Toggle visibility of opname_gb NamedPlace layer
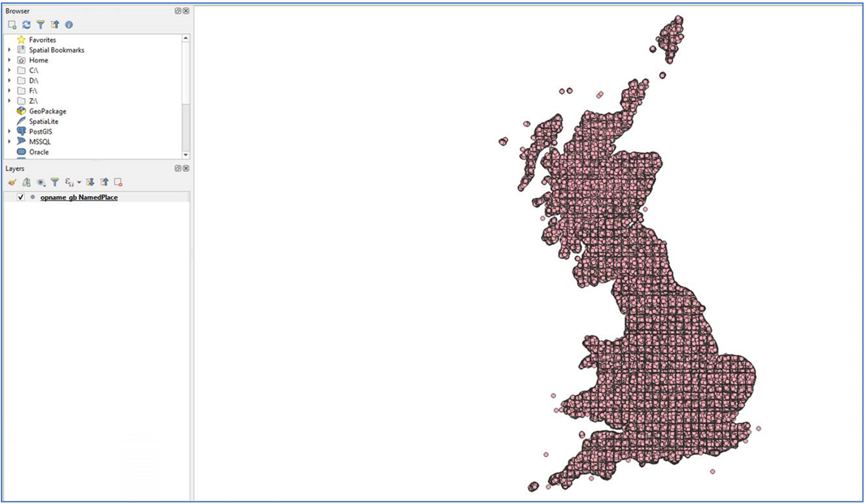 point(21,197)
